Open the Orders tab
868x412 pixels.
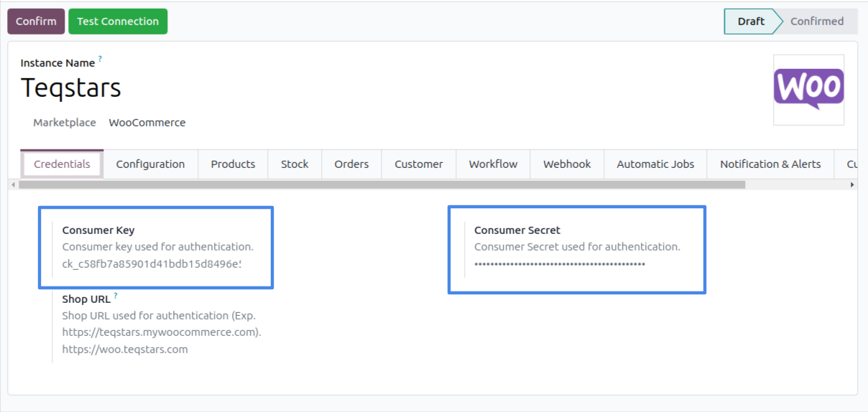click(x=351, y=164)
